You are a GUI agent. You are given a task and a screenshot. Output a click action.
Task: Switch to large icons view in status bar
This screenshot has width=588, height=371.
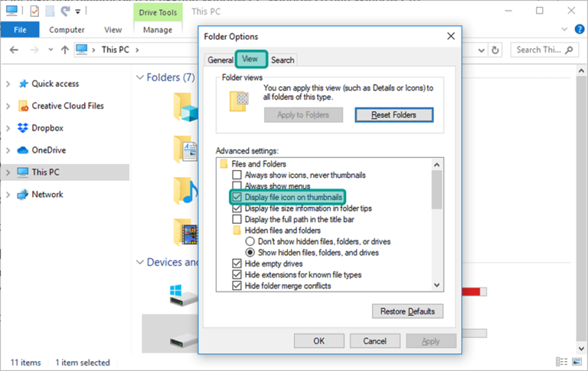coord(577,362)
